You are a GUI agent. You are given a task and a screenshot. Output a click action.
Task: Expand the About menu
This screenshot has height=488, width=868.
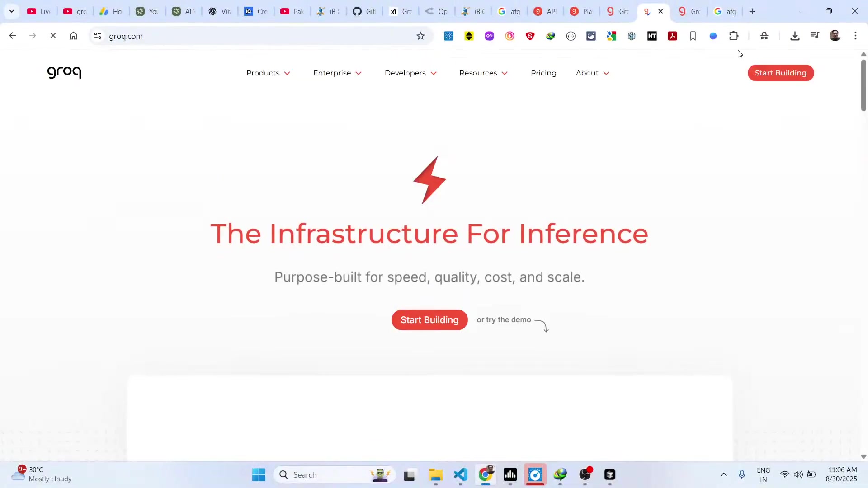click(592, 73)
